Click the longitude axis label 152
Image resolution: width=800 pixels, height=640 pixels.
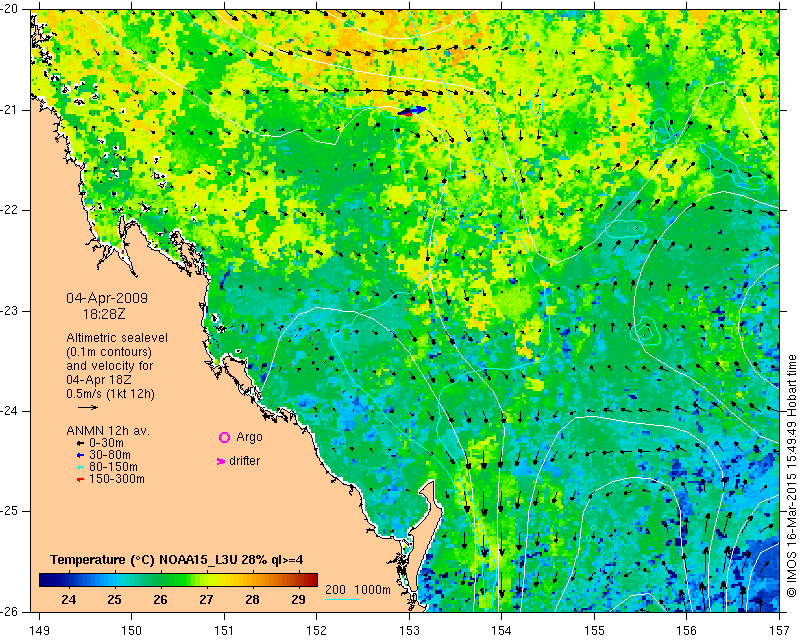click(316, 631)
